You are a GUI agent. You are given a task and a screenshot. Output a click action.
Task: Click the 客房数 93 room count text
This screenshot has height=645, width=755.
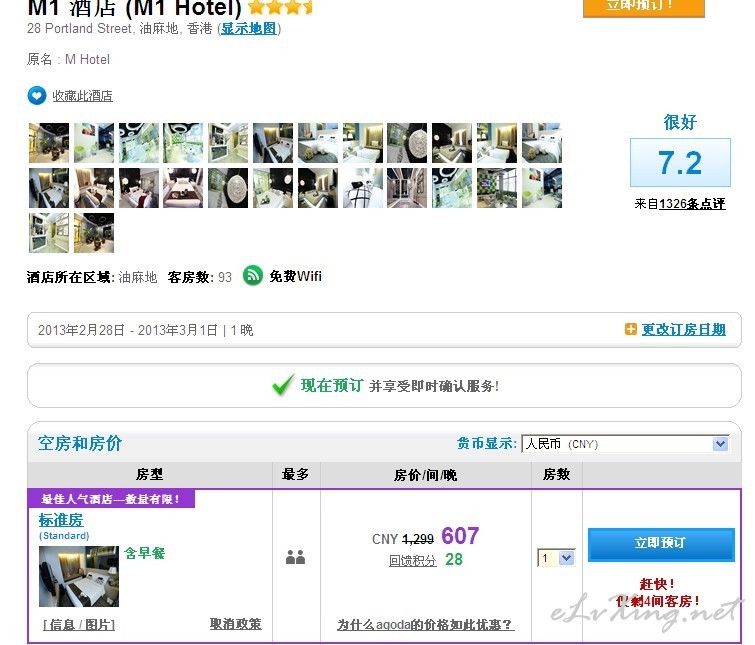200,277
